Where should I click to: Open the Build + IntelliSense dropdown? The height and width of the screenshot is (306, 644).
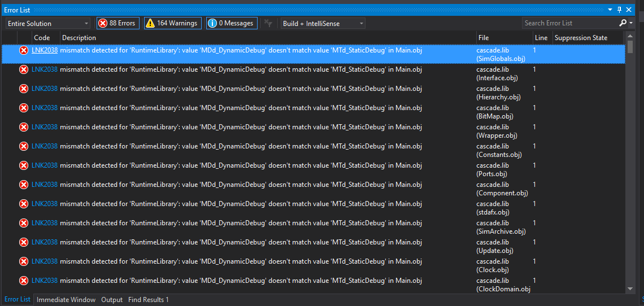(x=323, y=24)
